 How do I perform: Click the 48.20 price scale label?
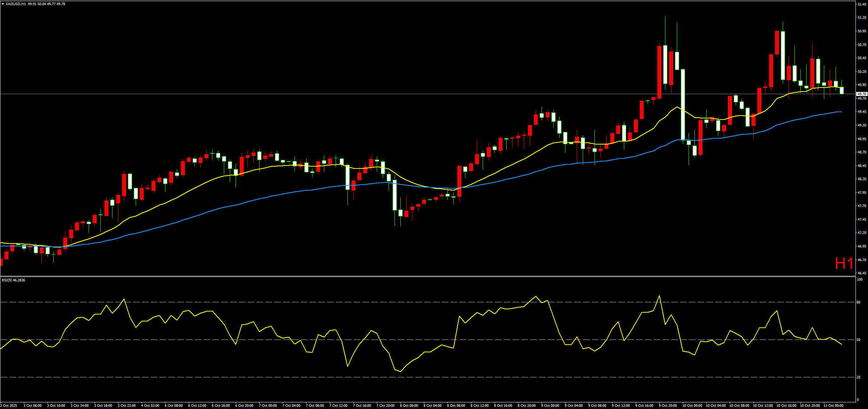(861, 179)
